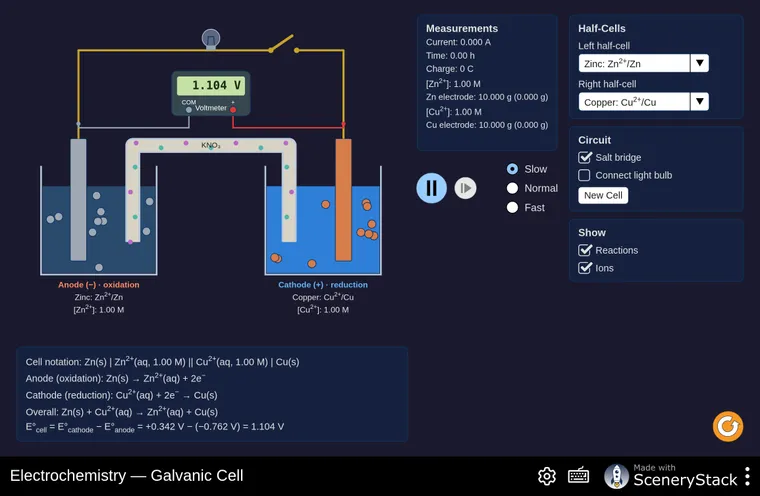
Task: Select the Fast speed option
Action: (x=526, y=208)
